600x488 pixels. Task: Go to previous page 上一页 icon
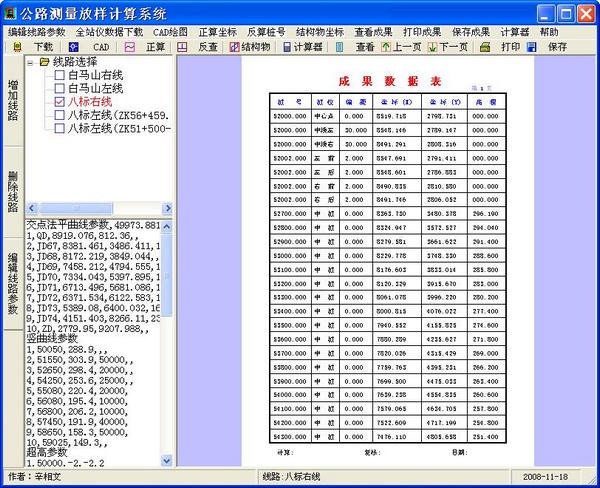pos(386,47)
